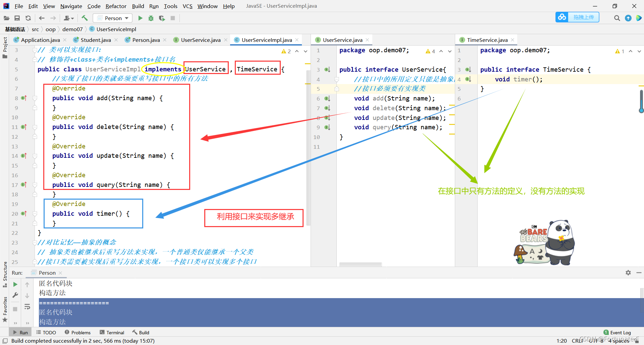Collapse the delete method fold on line 11
The image size is (644, 345).
[35, 127]
